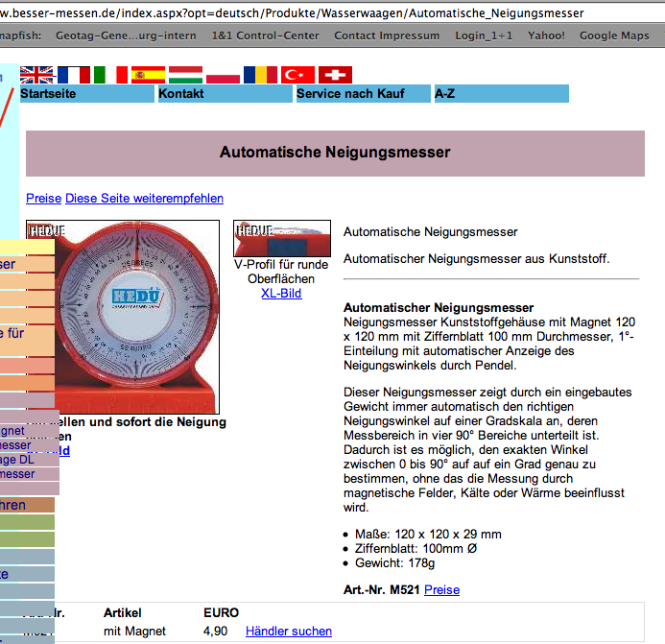The width and height of the screenshot is (665, 644).
Task: Open the V-Profil product thumbnail image
Action: tap(281, 238)
